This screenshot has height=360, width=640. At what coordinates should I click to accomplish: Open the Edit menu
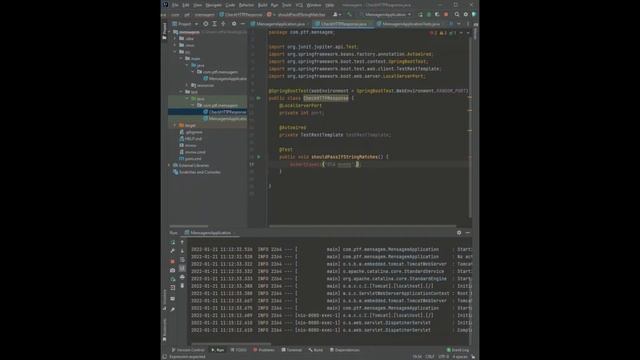tap(186, 5)
